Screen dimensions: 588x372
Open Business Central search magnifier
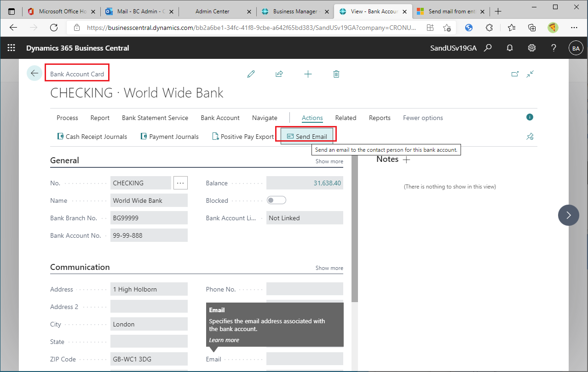click(x=488, y=47)
